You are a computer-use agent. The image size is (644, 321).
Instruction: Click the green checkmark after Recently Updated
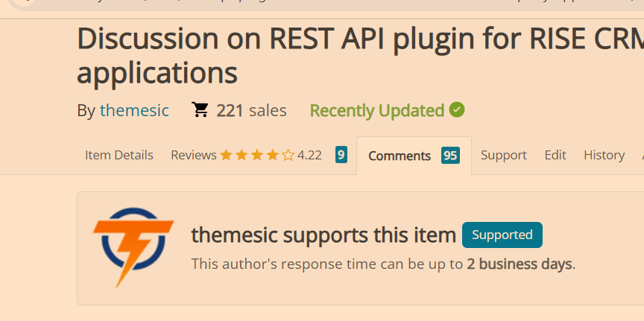(457, 110)
